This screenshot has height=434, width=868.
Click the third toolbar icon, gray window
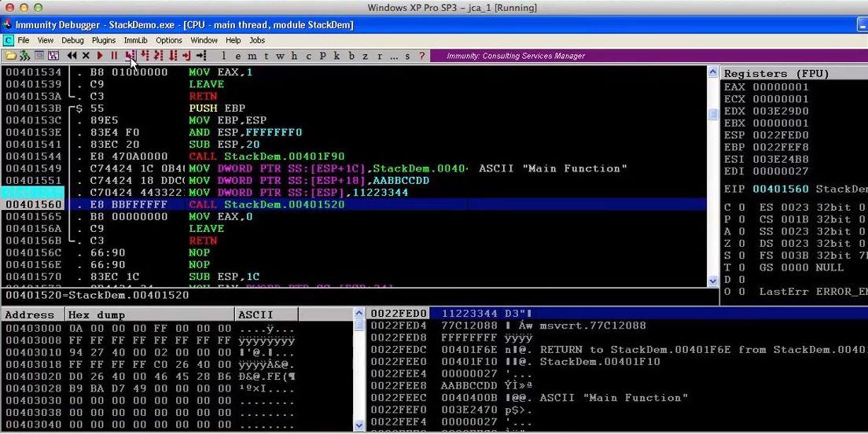[39, 55]
